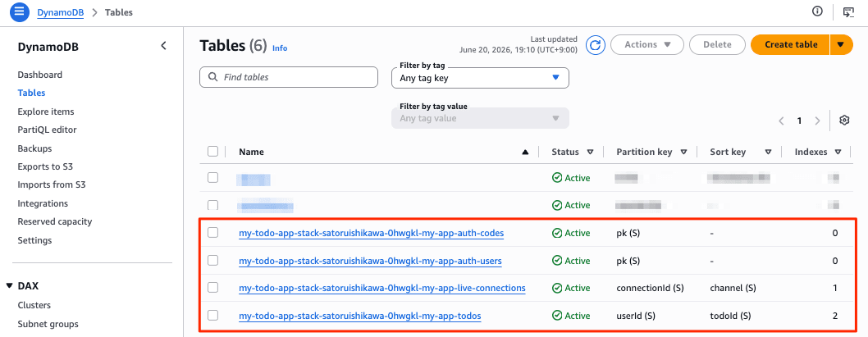Click Indexes value 2 in todos row

coord(835,316)
